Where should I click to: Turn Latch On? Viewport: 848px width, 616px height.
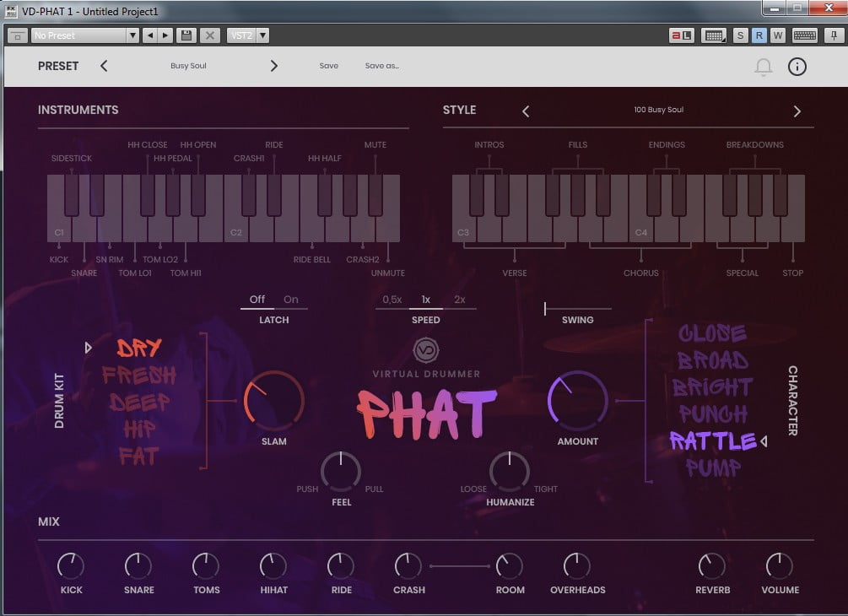291,300
